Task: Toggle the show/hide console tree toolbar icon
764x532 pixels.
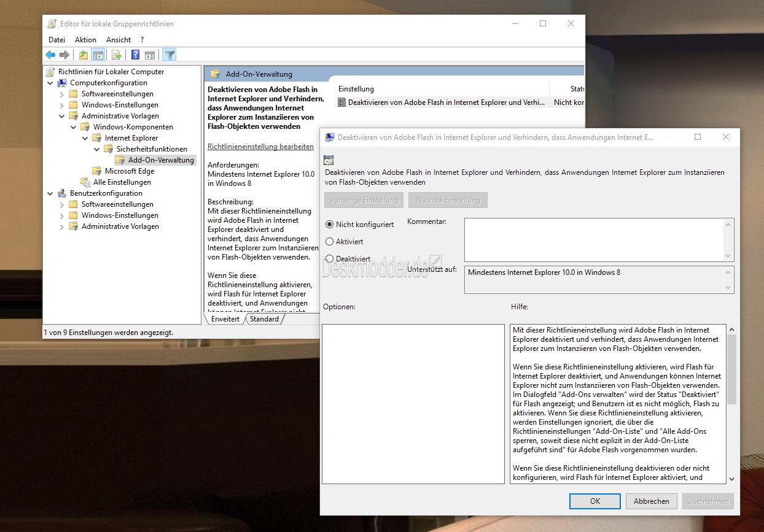Action: [x=98, y=55]
